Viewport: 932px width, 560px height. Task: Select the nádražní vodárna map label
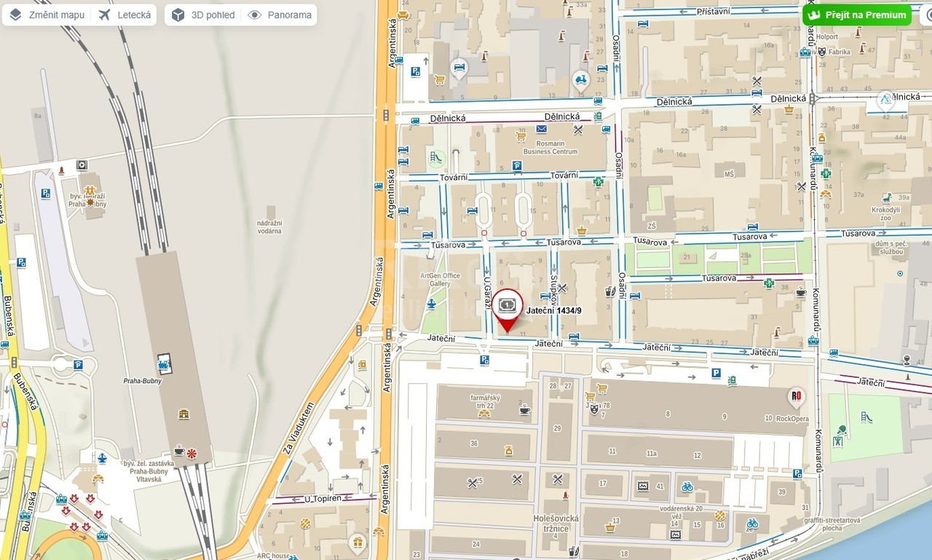point(269,226)
